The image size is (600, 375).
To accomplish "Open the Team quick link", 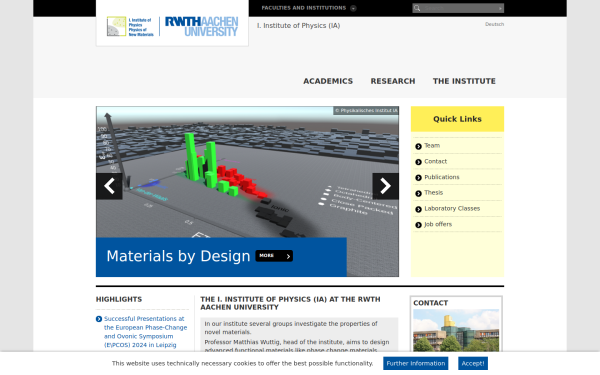I will [x=432, y=145].
